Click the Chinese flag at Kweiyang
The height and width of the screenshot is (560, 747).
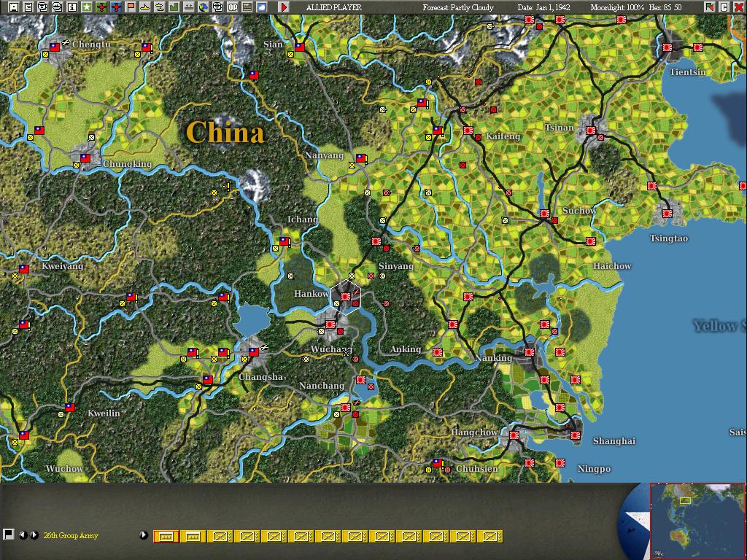24,268
